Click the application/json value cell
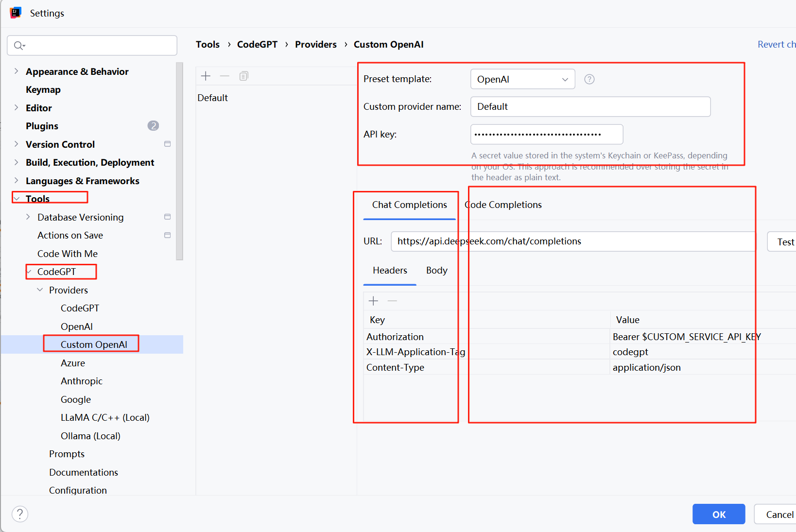This screenshot has height=532, width=796. point(703,367)
